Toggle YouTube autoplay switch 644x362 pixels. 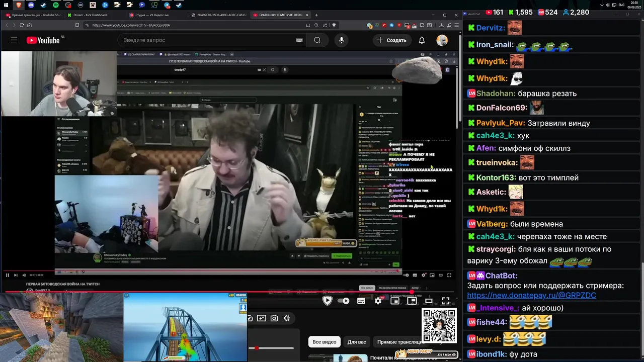click(344, 301)
